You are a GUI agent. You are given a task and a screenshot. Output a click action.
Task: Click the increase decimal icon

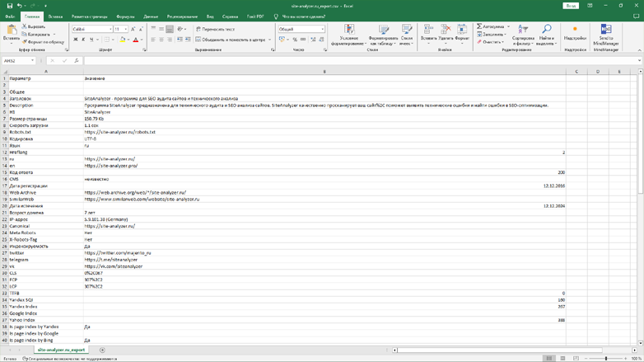click(314, 40)
